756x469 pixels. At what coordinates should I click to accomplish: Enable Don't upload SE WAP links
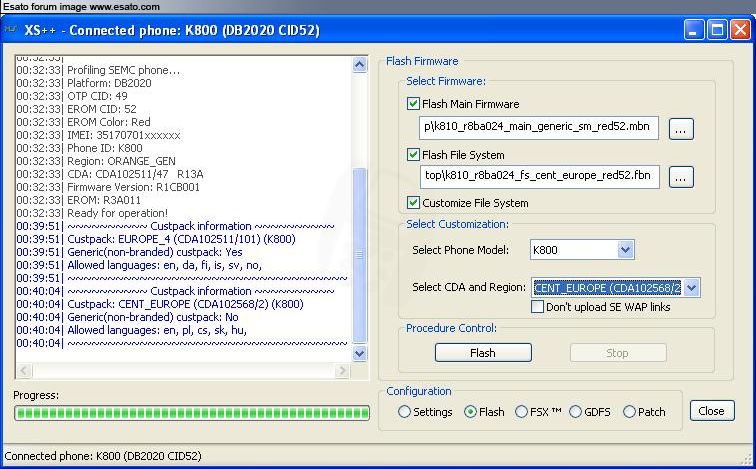coord(537,307)
